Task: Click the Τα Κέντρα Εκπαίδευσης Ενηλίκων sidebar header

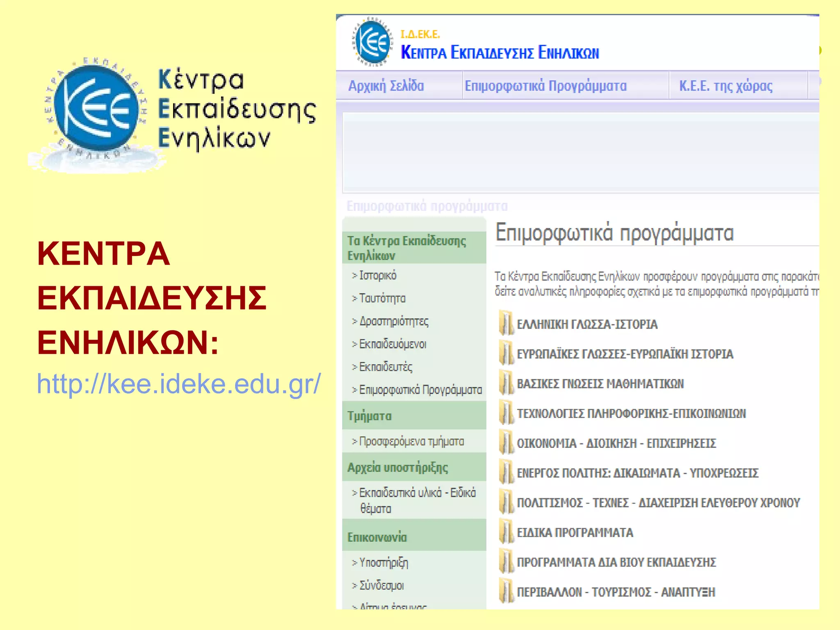Action: click(x=414, y=248)
